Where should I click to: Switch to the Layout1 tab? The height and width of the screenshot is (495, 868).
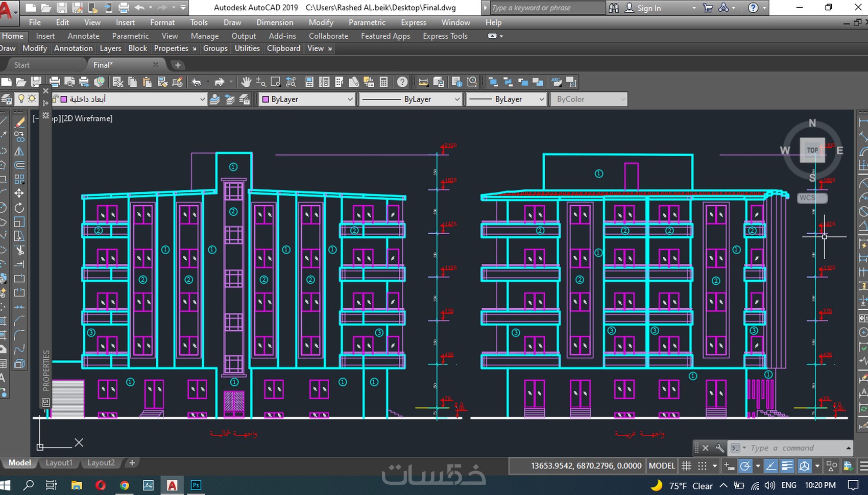point(59,463)
